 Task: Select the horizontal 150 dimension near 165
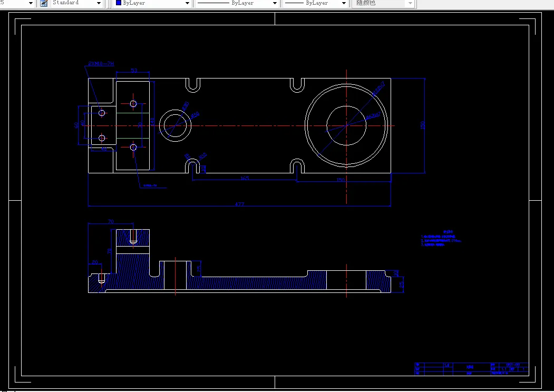340,180
